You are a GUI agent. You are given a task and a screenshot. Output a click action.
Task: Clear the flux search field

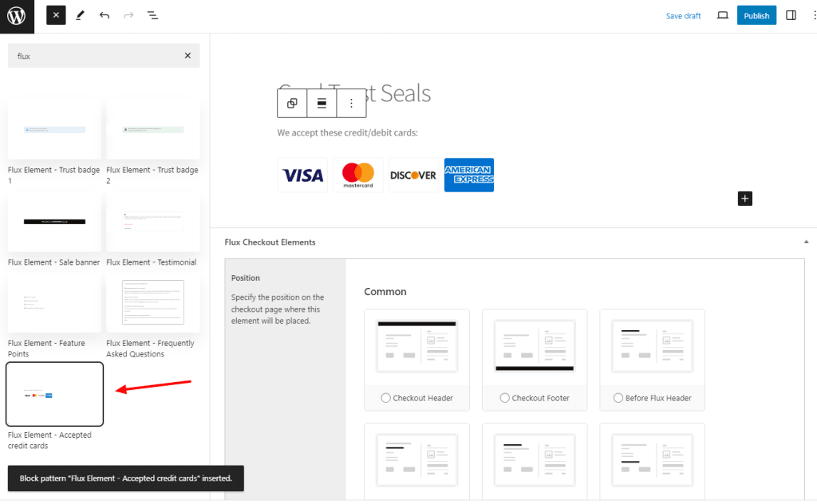(x=187, y=56)
